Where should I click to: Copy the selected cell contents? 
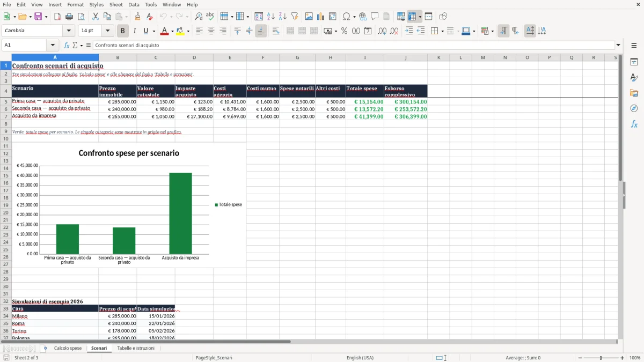pyautogui.click(x=107, y=17)
